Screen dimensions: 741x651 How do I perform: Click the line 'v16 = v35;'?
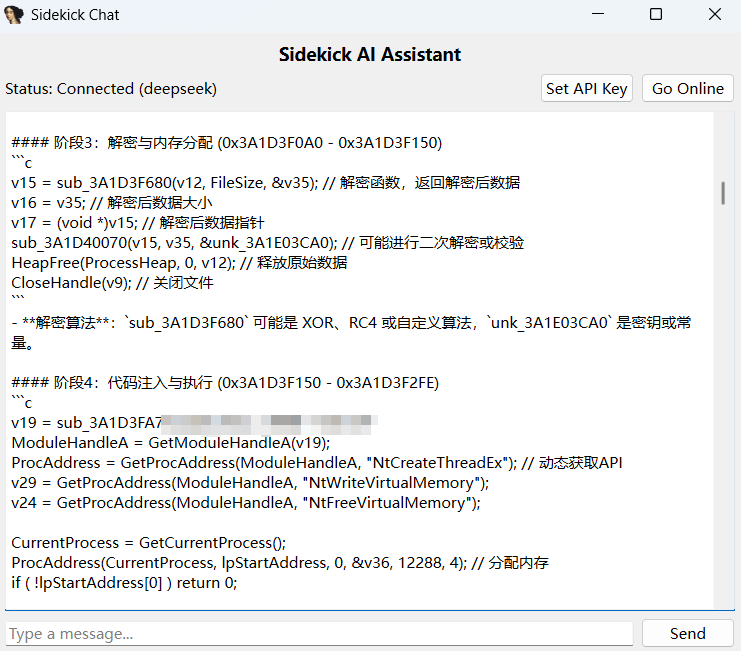click(x=112, y=203)
